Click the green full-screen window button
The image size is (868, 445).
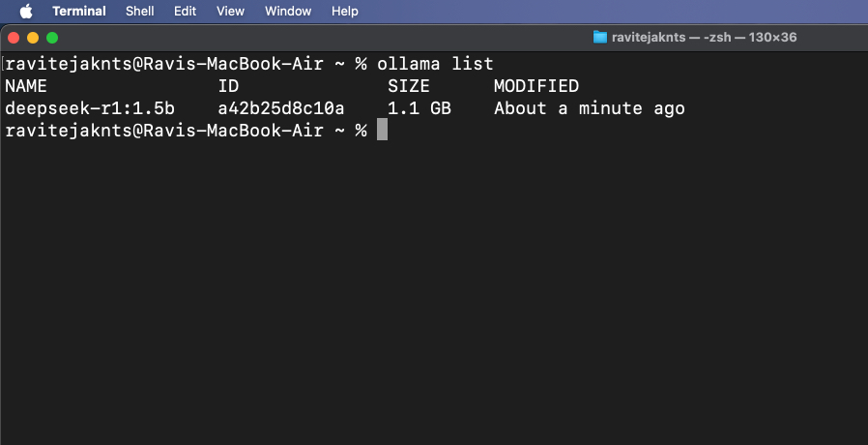point(52,38)
